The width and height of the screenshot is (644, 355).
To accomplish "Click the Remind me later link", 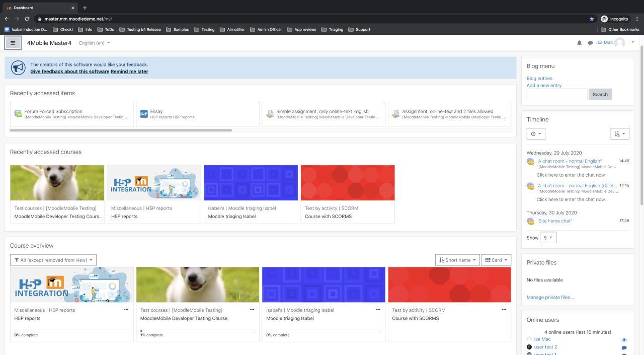I will coord(129,72).
